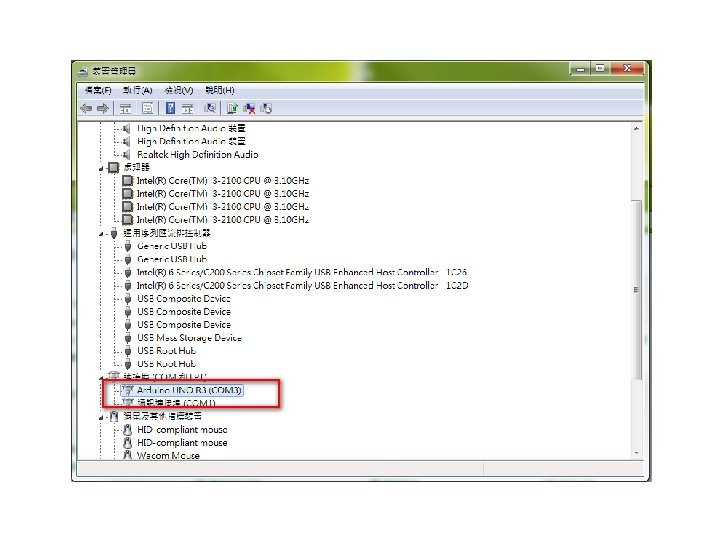Click the port icon next to Arduino UNO R3
720x540 pixels.
(x=128, y=390)
